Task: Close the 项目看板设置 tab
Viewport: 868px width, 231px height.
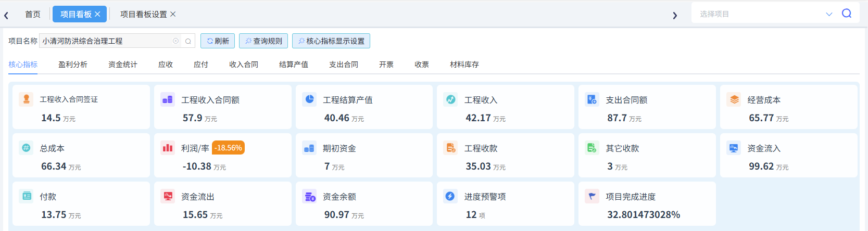Action: point(173,14)
